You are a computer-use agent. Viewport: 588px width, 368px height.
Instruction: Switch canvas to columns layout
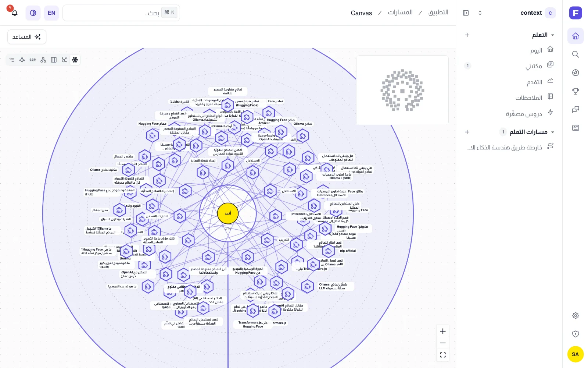(x=54, y=60)
